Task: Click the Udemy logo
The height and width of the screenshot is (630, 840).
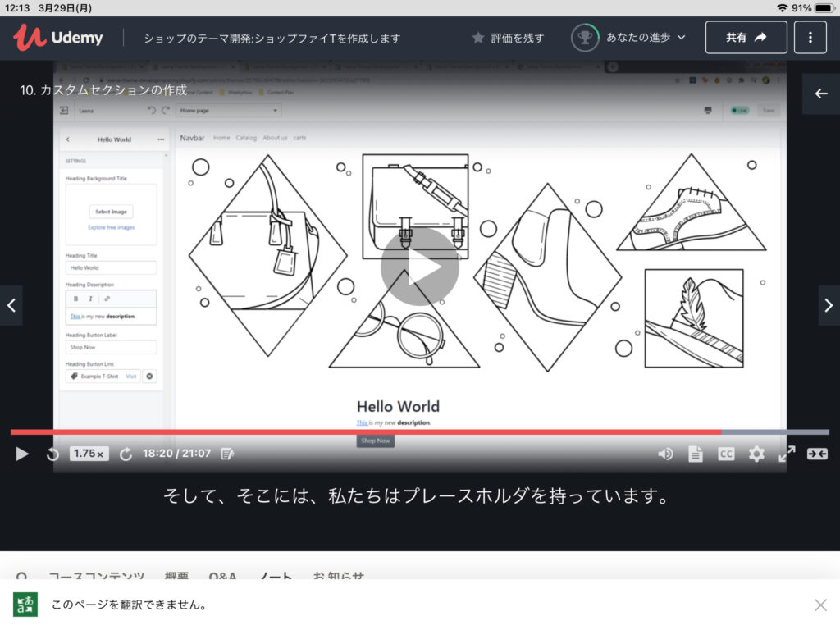Action: click(57, 37)
